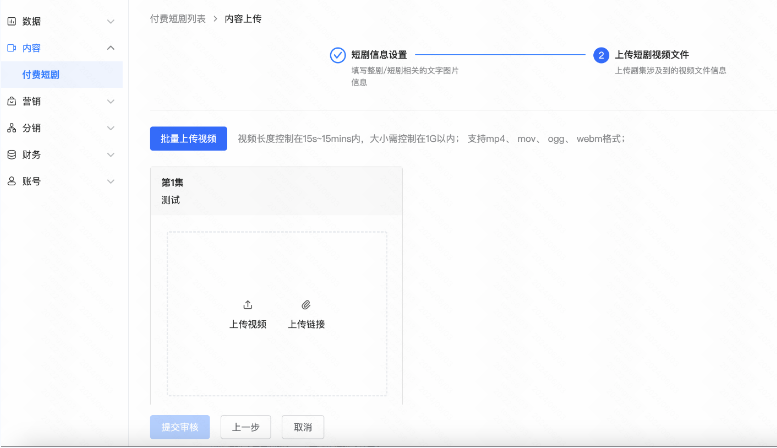Expand the 账号 menu chevron
The width and height of the screenshot is (777, 448).
point(111,181)
